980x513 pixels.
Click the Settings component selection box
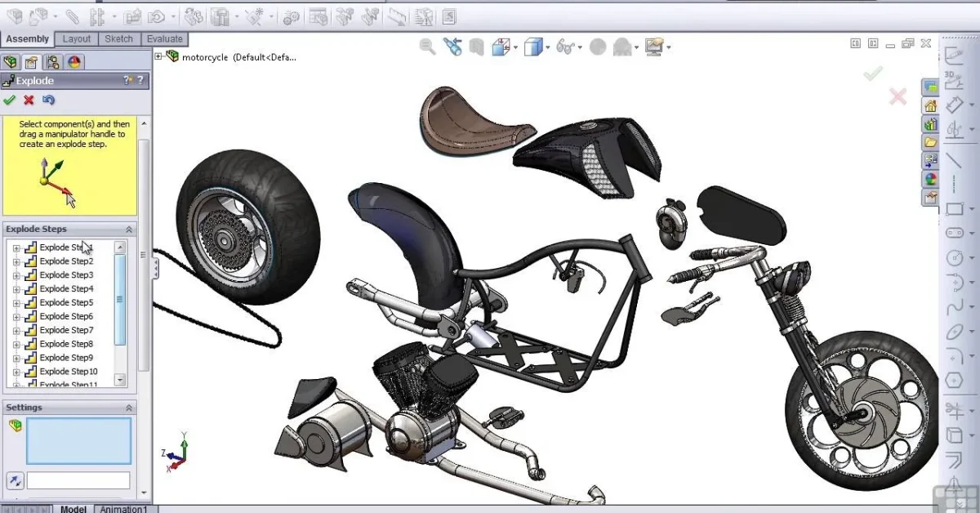click(78, 441)
